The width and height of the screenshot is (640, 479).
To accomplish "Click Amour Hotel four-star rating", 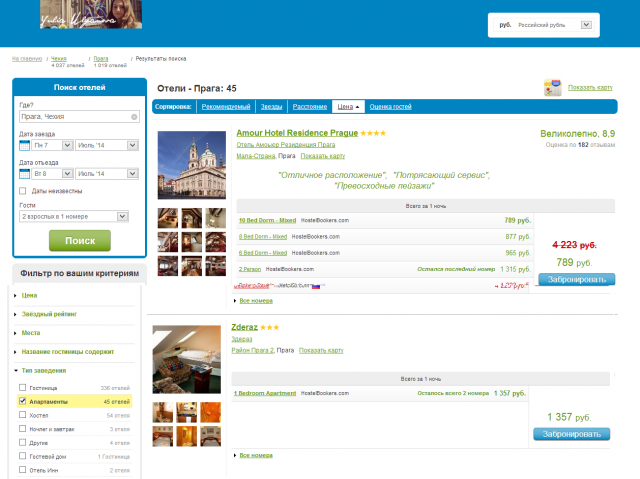I will [x=373, y=133].
